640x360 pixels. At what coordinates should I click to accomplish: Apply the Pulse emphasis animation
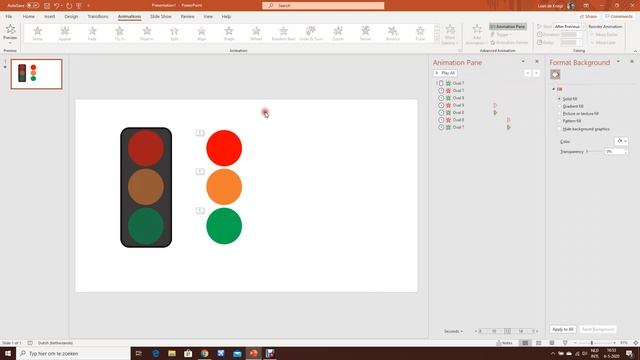coord(420,33)
